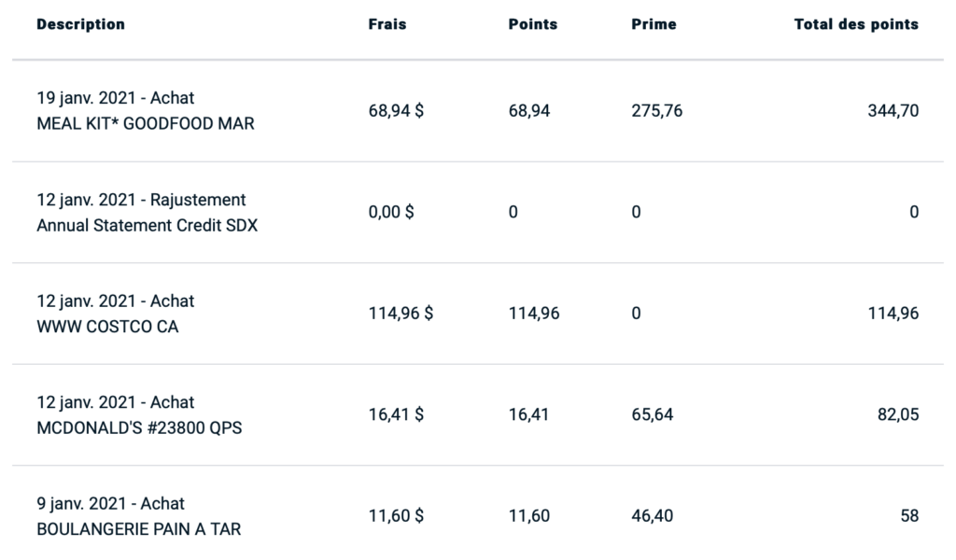Image resolution: width=956 pixels, height=560 pixels.
Task: Select the 344,70 total points value
Action: click(893, 111)
